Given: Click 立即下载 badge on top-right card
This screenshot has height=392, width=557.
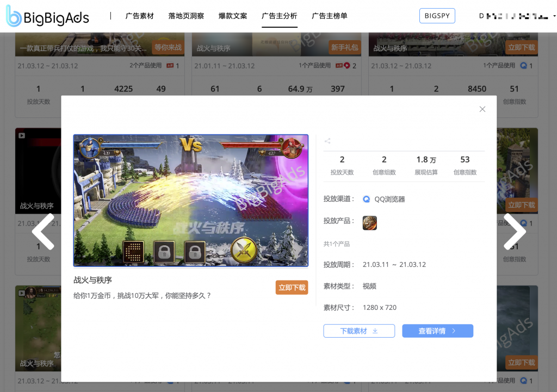Looking at the screenshot, I should pyautogui.click(x=522, y=48).
